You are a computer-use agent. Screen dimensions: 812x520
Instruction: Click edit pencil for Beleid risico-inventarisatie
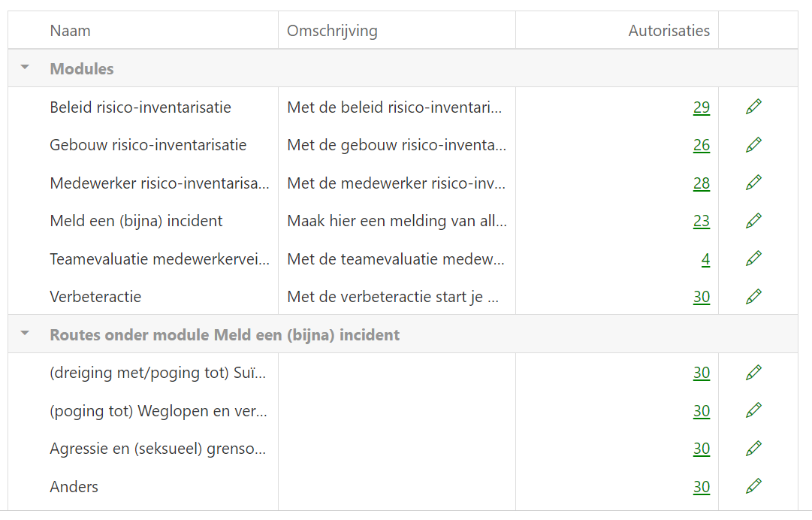[x=753, y=107]
